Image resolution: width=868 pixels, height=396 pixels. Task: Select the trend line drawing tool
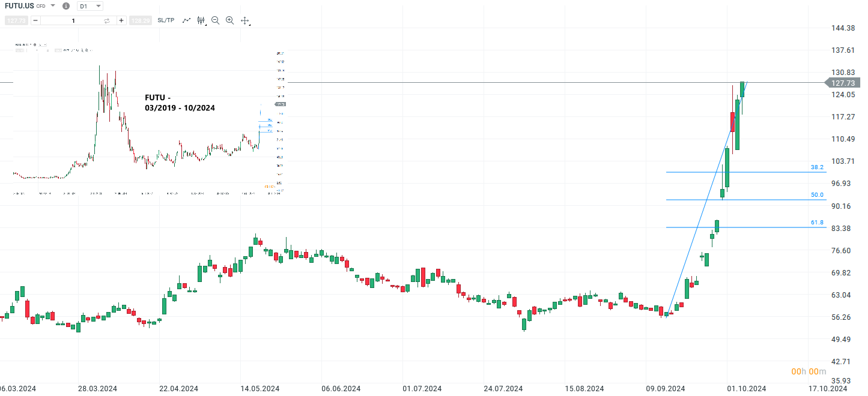186,20
